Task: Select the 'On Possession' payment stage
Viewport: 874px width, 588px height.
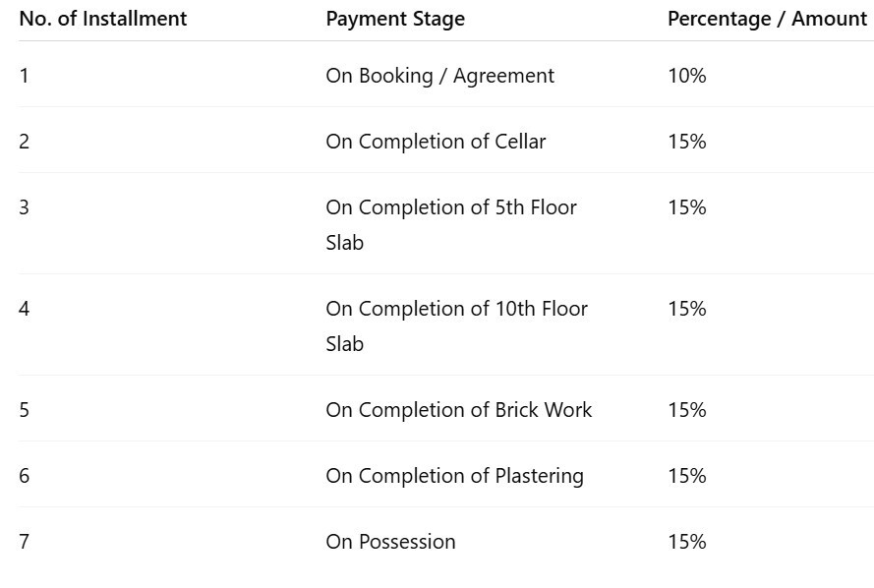Action: [390, 542]
